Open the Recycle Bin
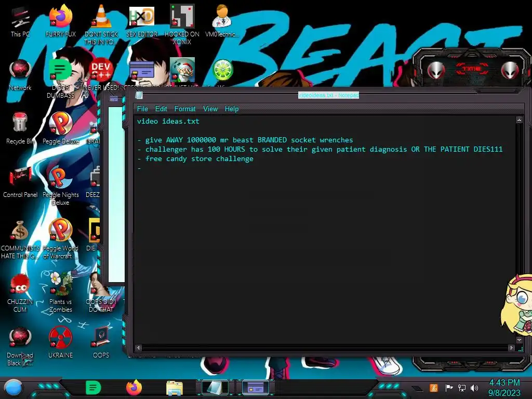The width and height of the screenshot is (532, 399). point(20,128)
